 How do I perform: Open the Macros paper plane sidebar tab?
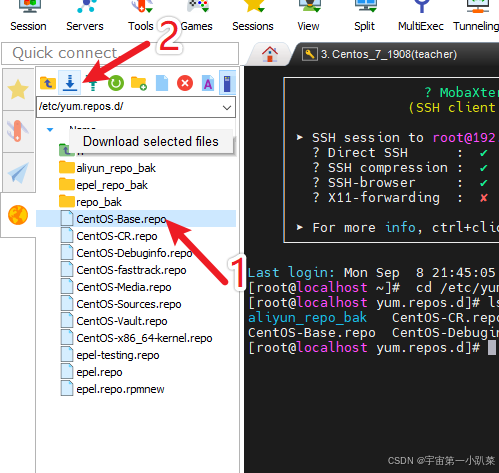tap(18, 172)
